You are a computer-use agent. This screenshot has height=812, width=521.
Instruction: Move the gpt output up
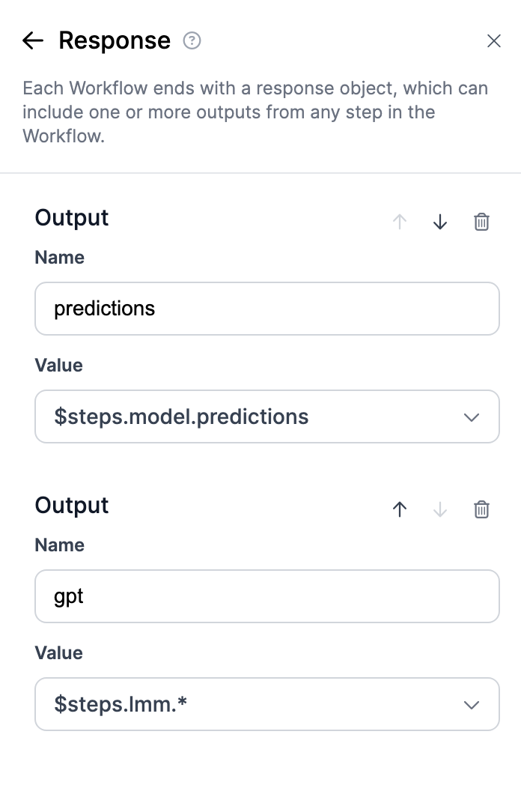400,509
